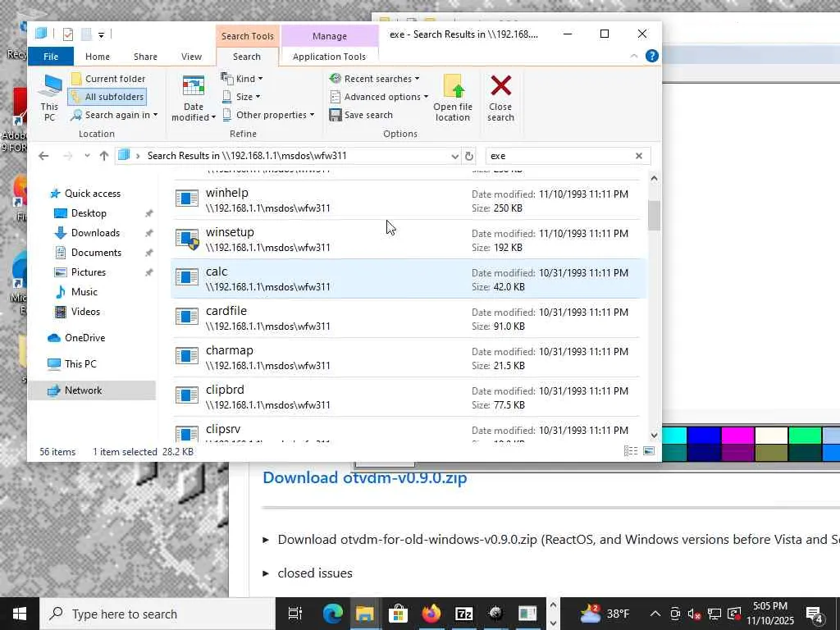This screenshot has height=630, width=840.
Task: Select the magenta color swatch in Paint
Action: click(737, 436)
